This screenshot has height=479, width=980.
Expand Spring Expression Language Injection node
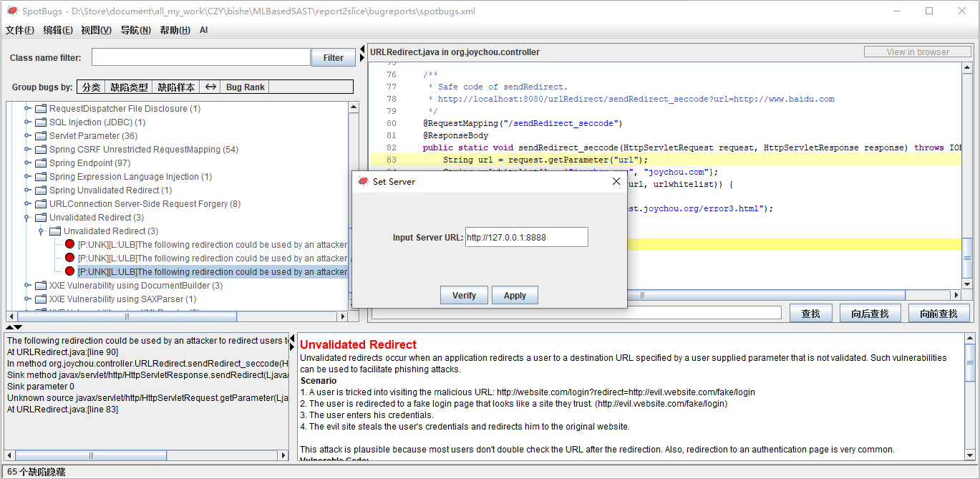point(29,177)
